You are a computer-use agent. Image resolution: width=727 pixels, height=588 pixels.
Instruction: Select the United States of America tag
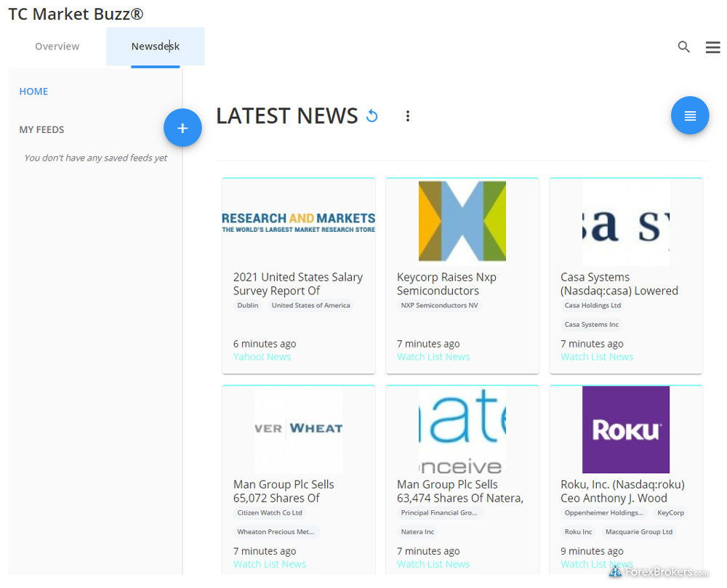(x=310, y=305)
